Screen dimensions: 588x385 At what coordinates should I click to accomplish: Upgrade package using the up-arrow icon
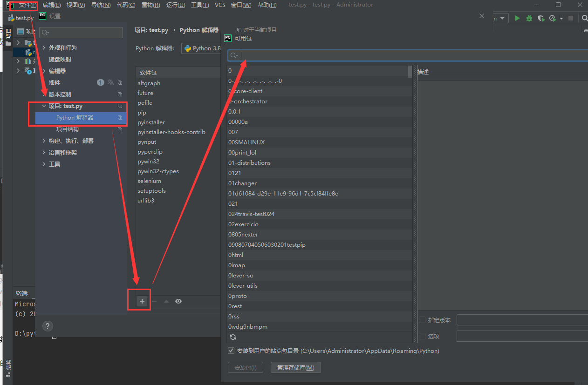(166, 301)
